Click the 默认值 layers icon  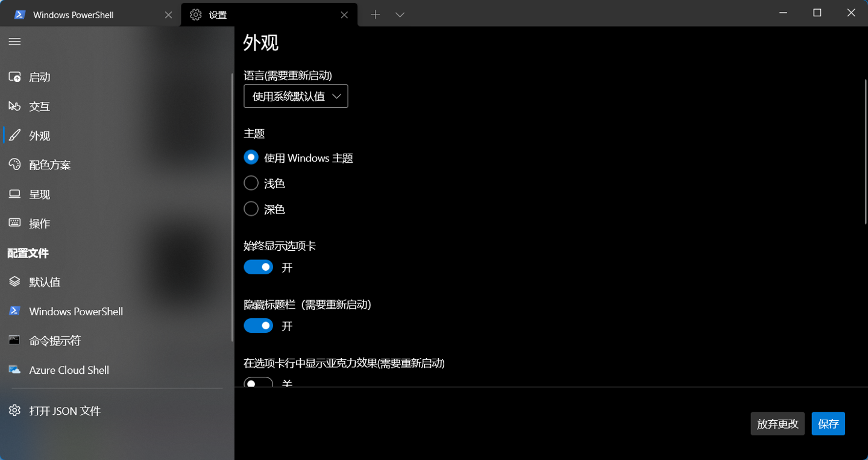pos(14,282)
